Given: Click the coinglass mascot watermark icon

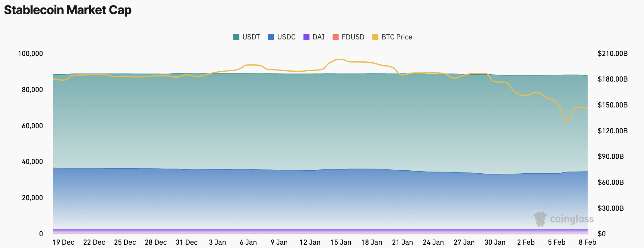Looking at the screenshot, I should (x=540, y=219).
